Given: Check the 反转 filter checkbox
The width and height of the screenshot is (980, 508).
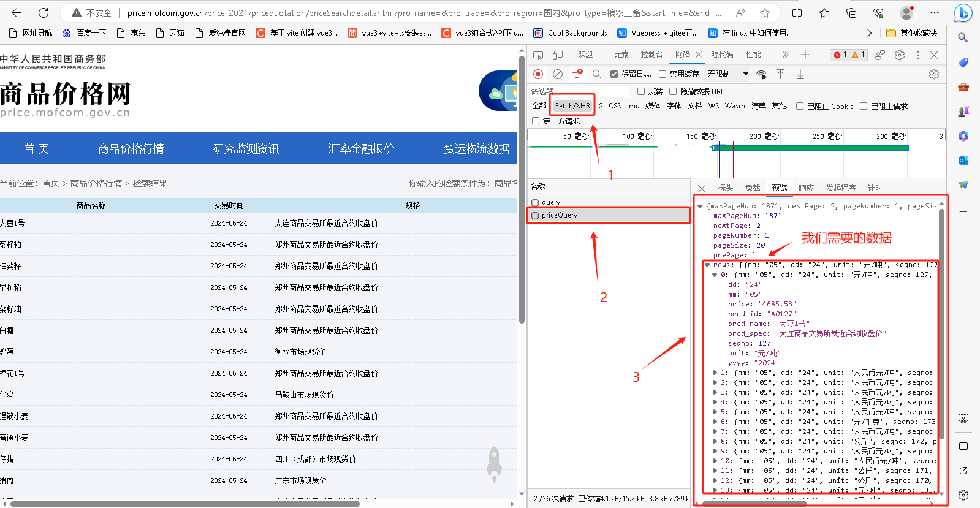Looking at the screenshot, I should click(641, 91).
